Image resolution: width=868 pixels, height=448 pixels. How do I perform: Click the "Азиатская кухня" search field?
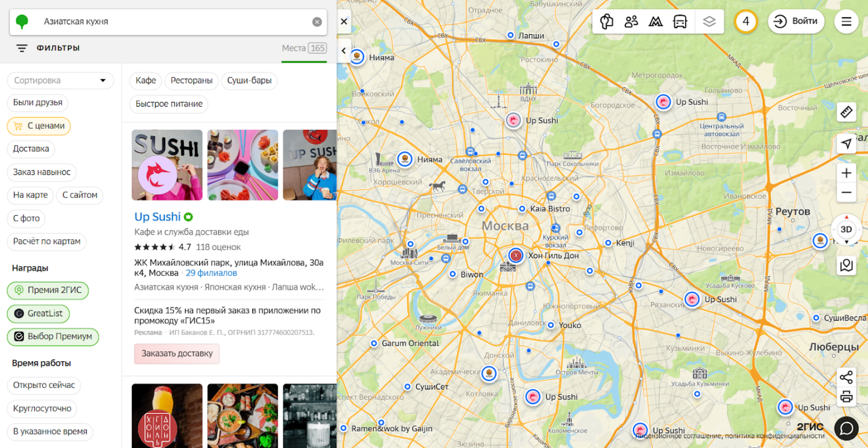click(x=174, y=22)
